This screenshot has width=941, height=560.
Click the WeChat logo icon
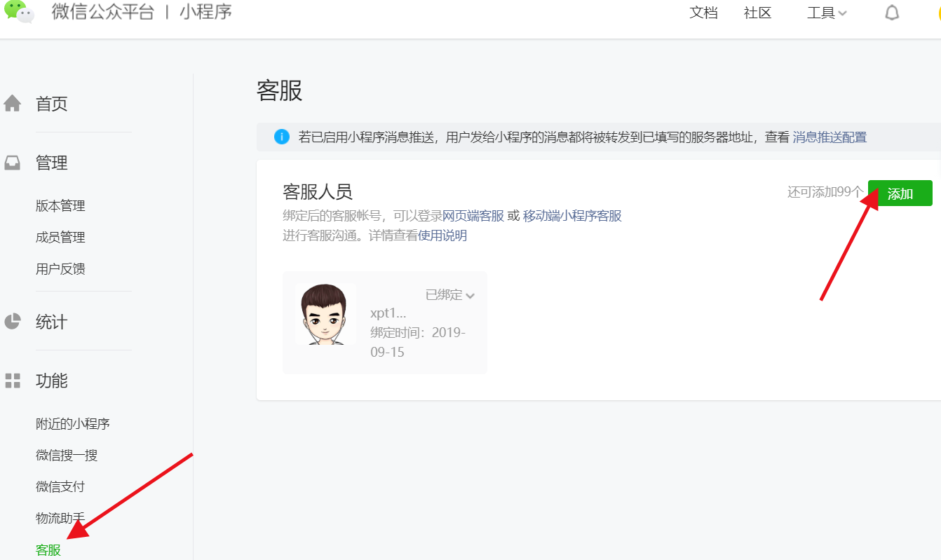click(x=19, y=12)
